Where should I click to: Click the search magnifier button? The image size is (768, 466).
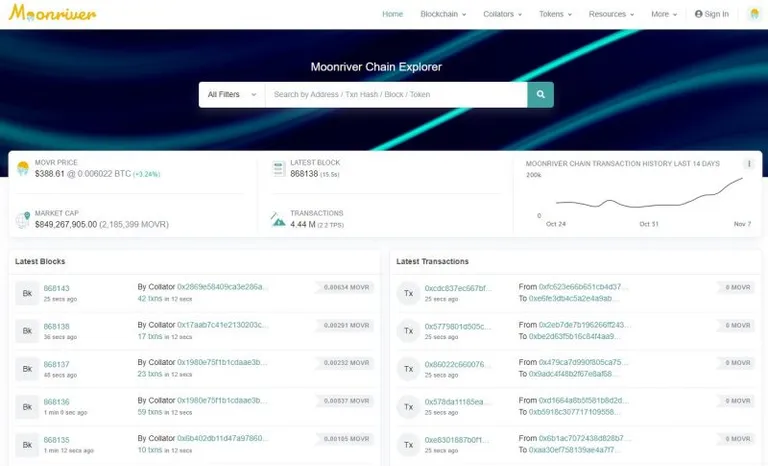point(540,95)
